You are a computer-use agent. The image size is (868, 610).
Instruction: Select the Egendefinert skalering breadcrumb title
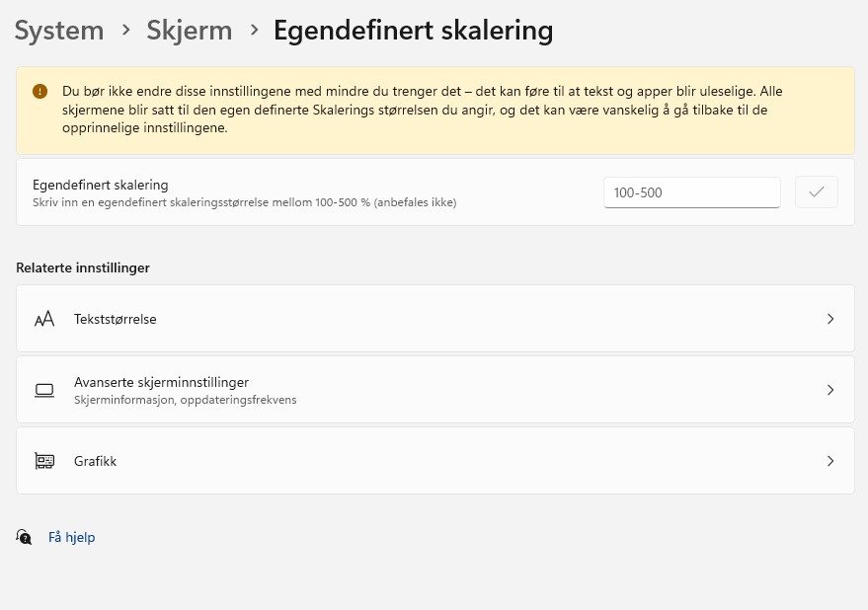point(413,31)
